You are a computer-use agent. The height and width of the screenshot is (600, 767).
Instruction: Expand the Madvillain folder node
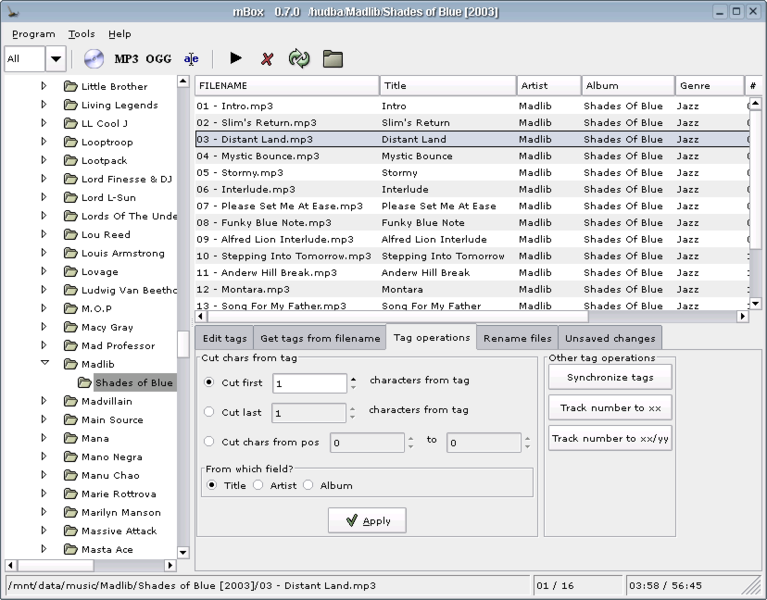pos(44,401)
